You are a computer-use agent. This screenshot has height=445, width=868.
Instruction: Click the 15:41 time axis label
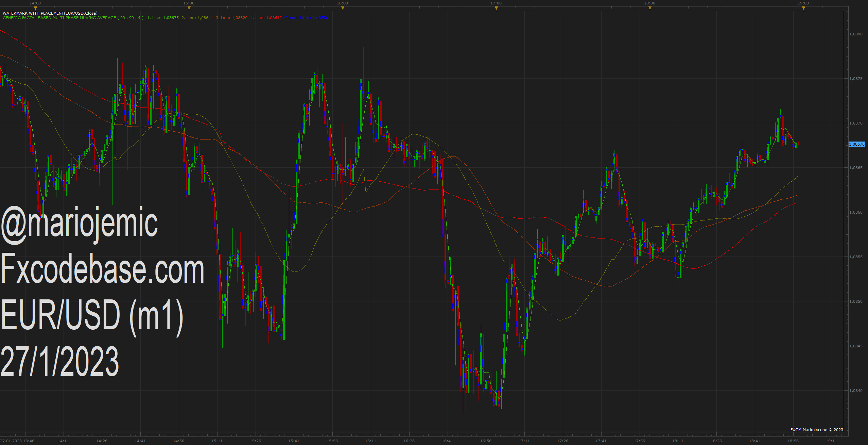click(294, 441)
